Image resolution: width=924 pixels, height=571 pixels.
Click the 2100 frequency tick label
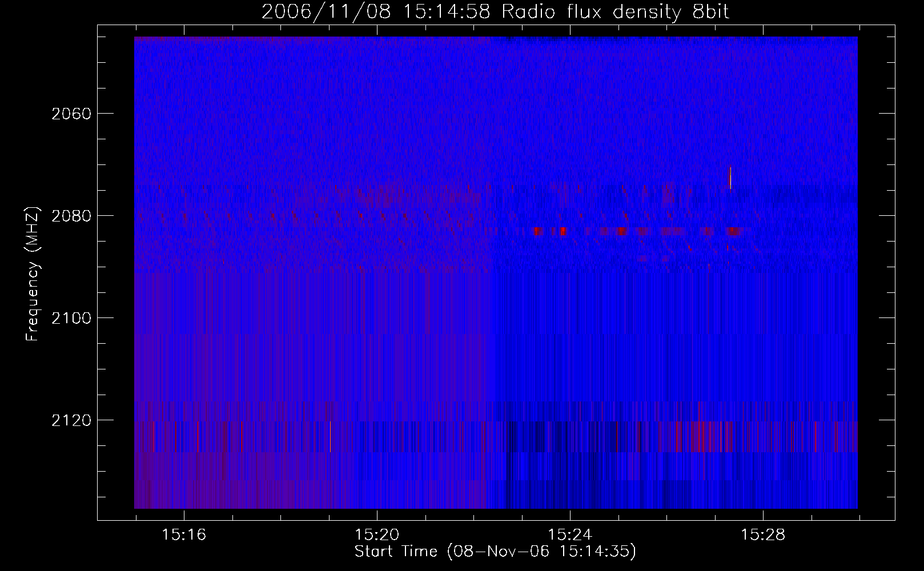71,318
